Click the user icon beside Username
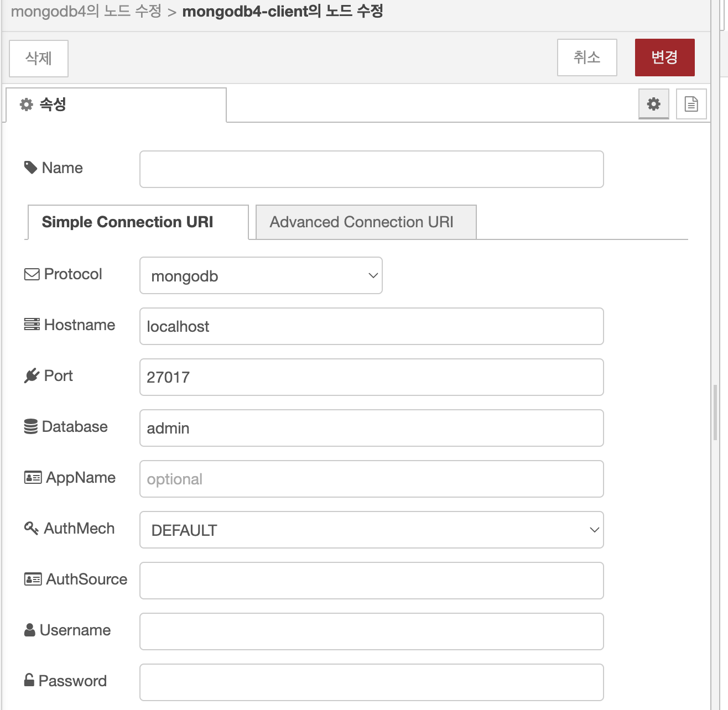728x710 pixels. [30, 630]
